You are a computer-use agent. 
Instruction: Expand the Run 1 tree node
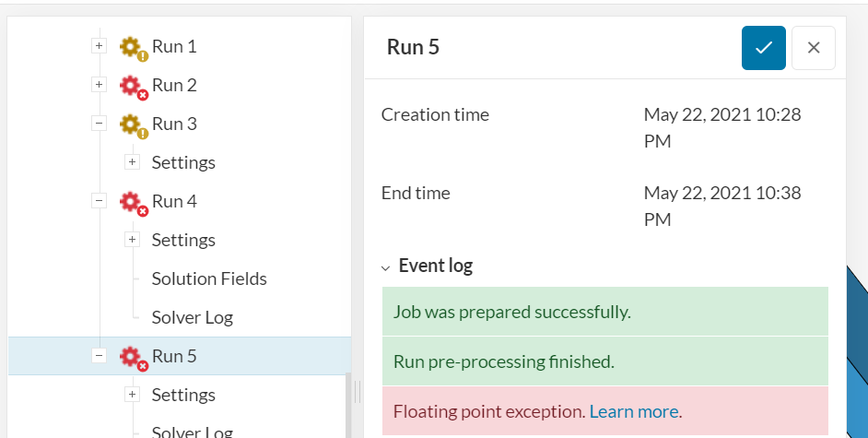click(99, 45)
